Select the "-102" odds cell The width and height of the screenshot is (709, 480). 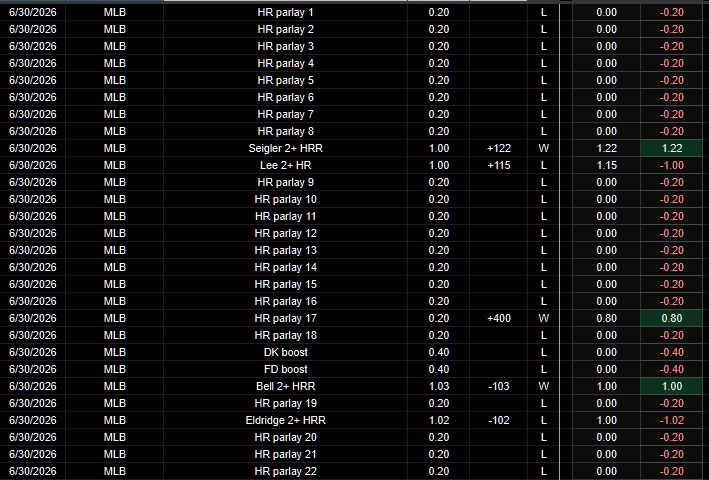pyautogui.click(x=499, y=420)
